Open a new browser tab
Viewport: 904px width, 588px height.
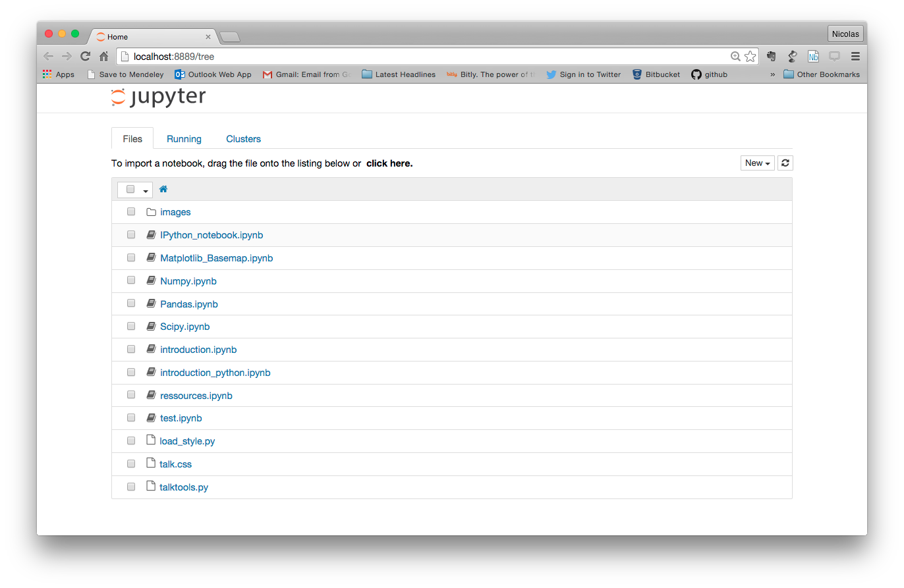[229, 37]
